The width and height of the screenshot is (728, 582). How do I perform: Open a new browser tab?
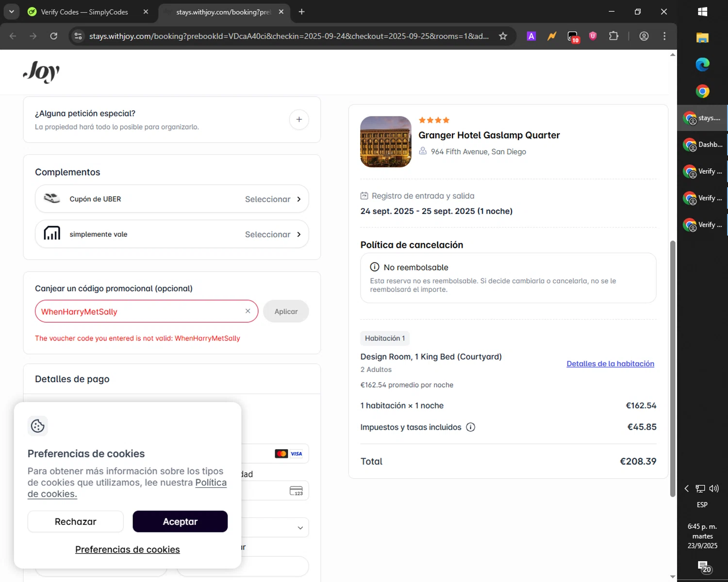tap(301, 12)
